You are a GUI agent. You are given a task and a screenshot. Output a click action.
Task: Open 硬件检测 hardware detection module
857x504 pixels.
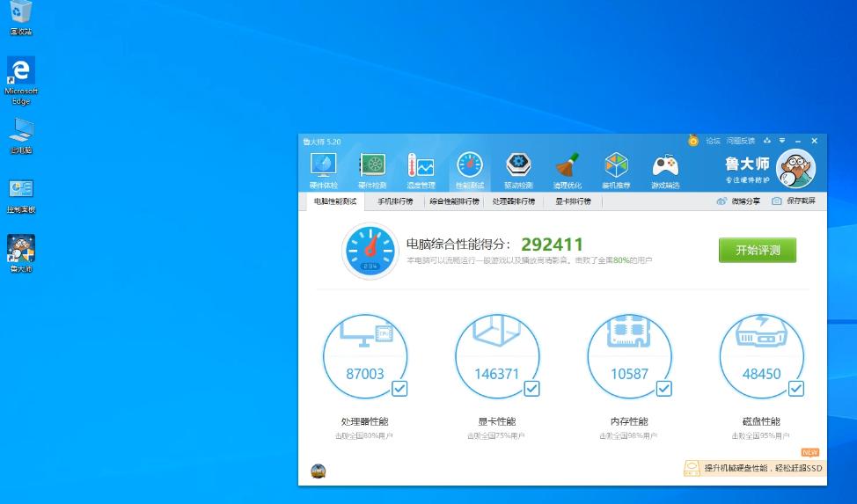click(x=372, y=170)
